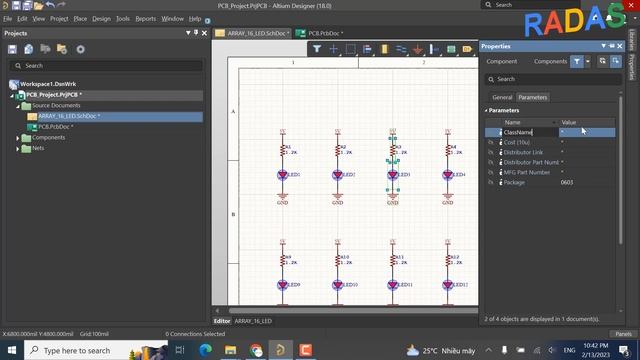Viewport: 640px width, 360px height.
Task: Click the project documents icon in Projects panel
Action: 45,49
